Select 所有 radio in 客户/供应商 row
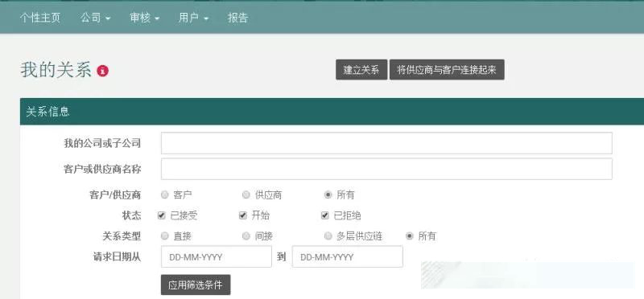 coord(328,195)
